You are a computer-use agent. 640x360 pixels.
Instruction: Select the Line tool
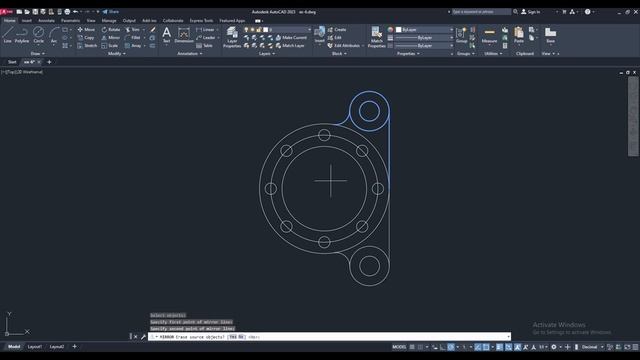(x=7, y=35)
